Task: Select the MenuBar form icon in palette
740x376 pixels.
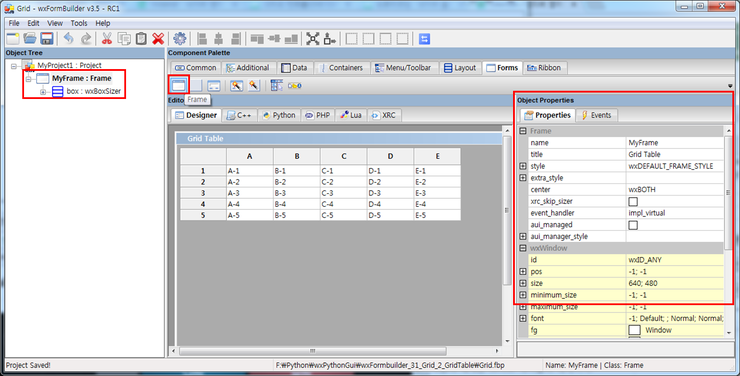Action: tap(277, 85)
